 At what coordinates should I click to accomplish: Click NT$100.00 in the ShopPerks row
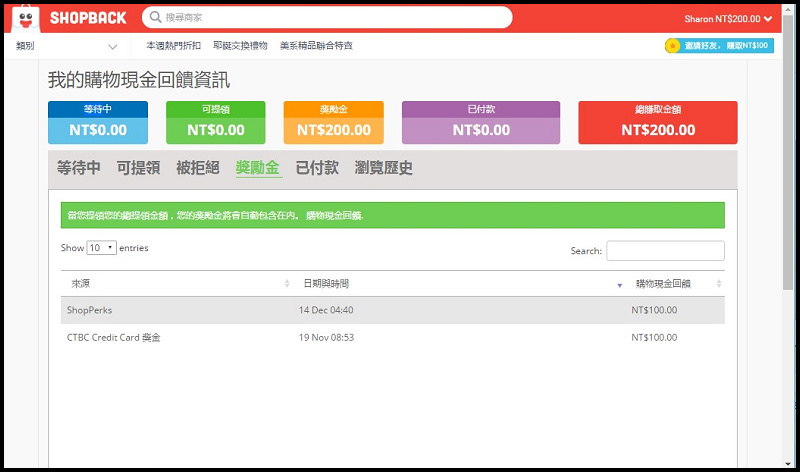[654, 310]
